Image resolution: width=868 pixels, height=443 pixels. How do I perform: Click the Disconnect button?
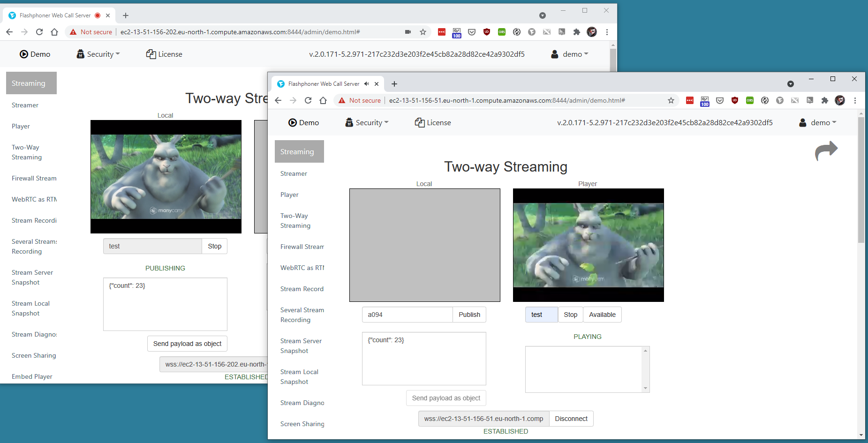coord(571,419)
